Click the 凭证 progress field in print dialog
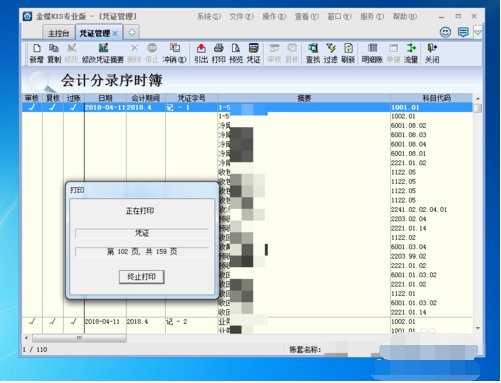501x383 pixels. tap(142, 233)
